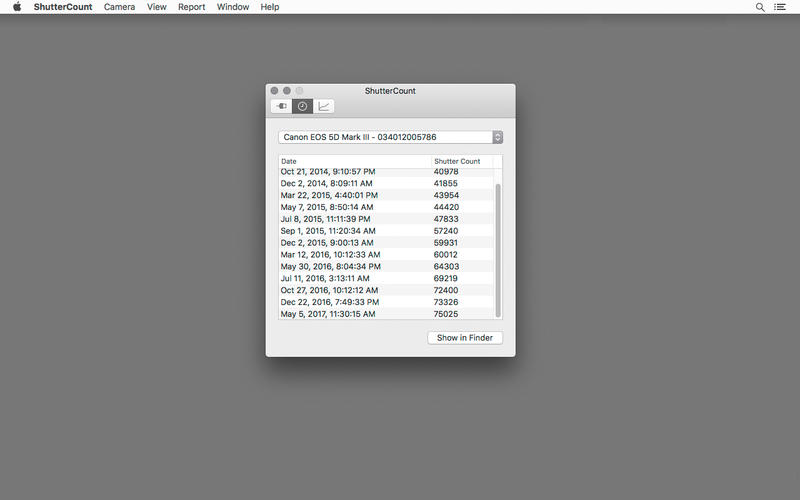Switch to the camera connection tab icon
The image size is (800, 500).
click(x=281, y=106)
